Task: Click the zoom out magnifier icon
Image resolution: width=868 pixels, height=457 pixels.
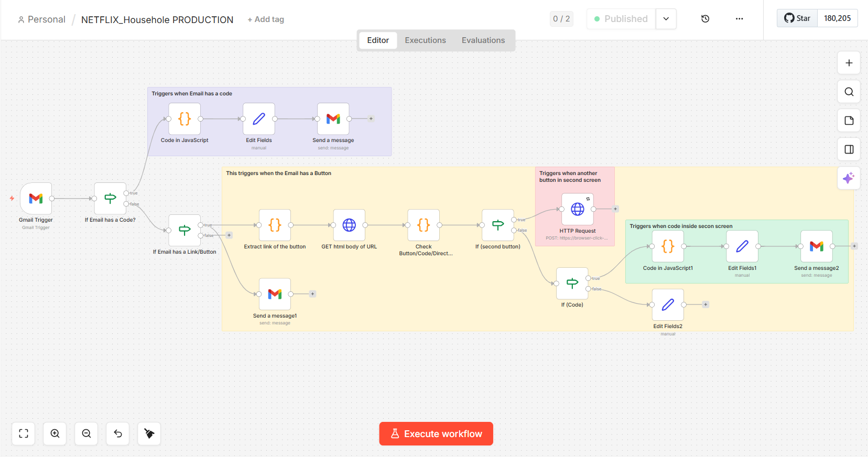Action: [x=86, y=433]
